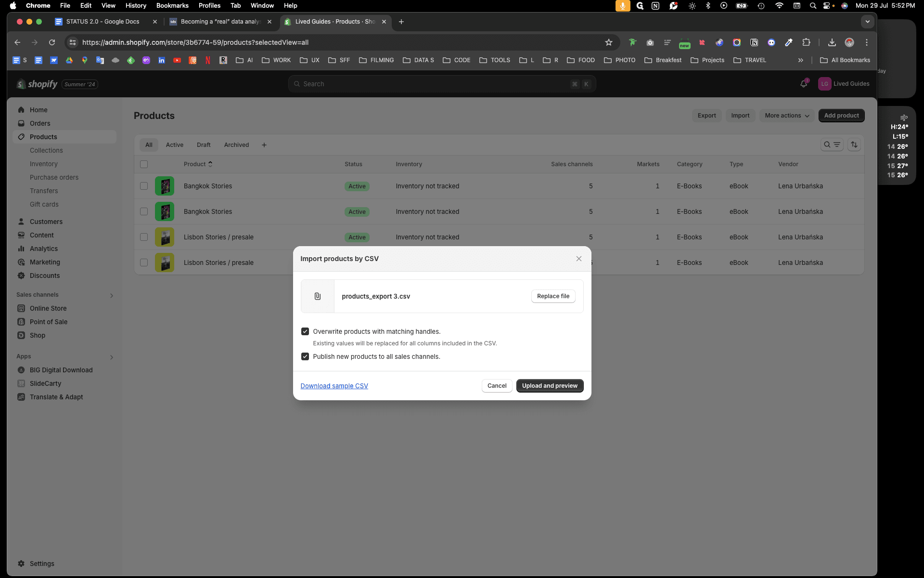924x578 pixels.
Task: Click the sort products arrows icon
Action: pos(854,144)
